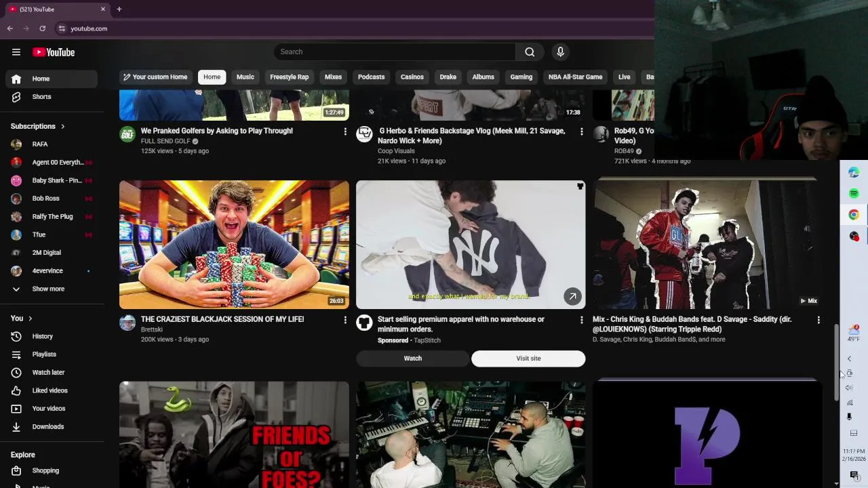Image resolution: width=868 pixels, height=488 pixels.
Task: Focus the YouTube Search field
Action: (x=395, y=52)
